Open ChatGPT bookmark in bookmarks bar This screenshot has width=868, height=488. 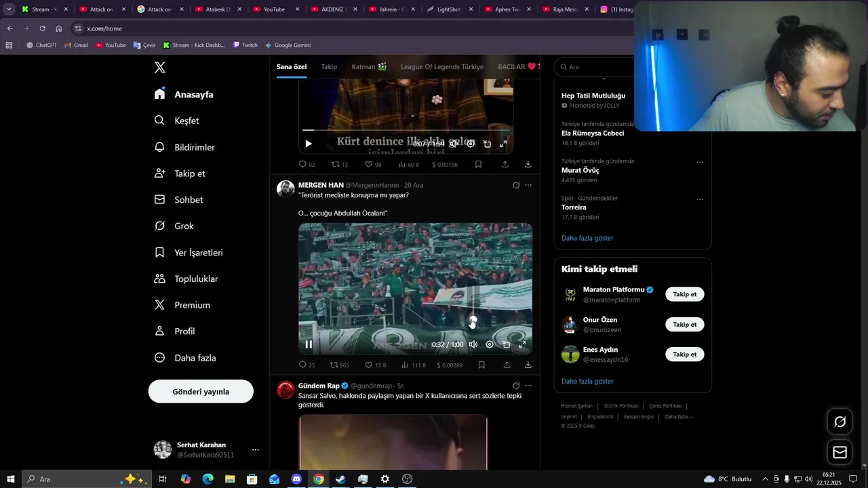(x=41, y=45)
